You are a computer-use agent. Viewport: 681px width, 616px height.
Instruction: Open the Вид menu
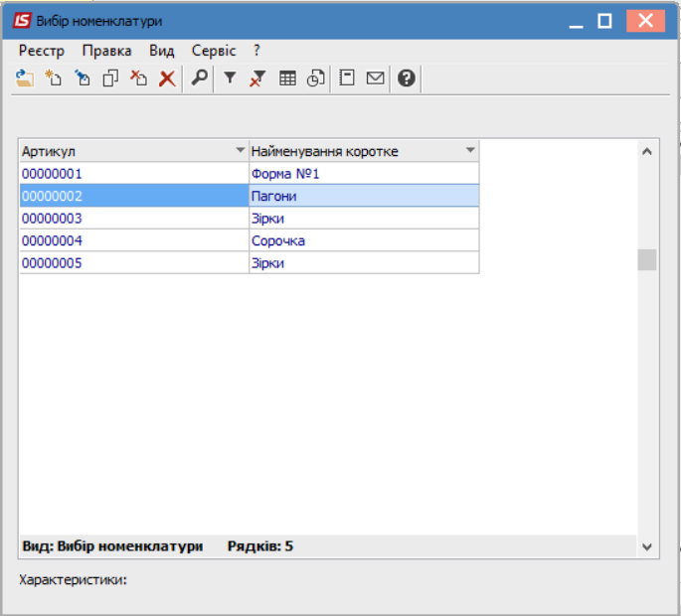coord(162,51)
